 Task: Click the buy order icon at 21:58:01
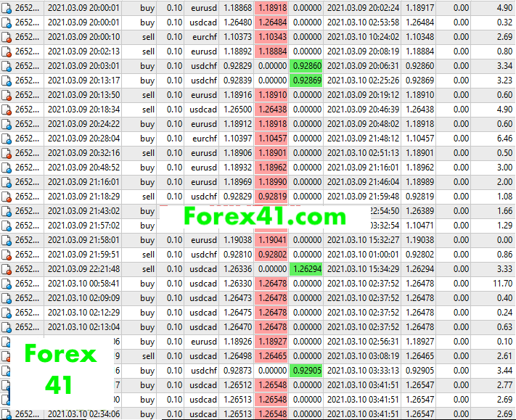7,240
